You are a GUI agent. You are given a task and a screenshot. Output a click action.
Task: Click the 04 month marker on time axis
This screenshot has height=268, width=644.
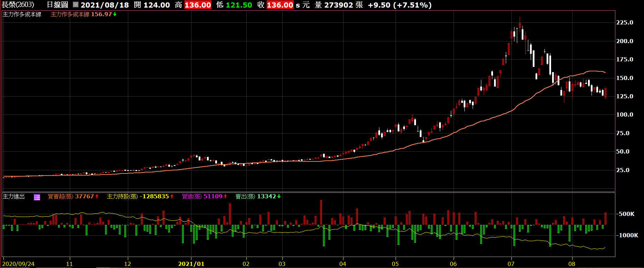point(343,264)
